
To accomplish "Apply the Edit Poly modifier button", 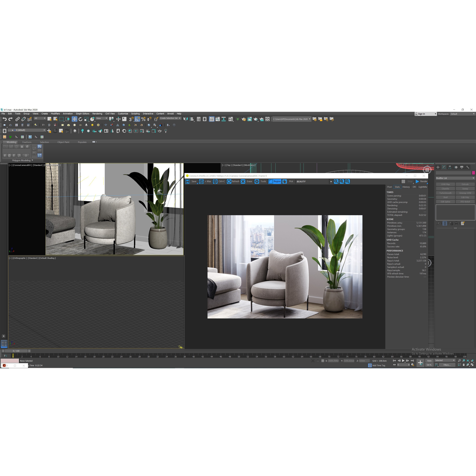I will click(465, 197).
